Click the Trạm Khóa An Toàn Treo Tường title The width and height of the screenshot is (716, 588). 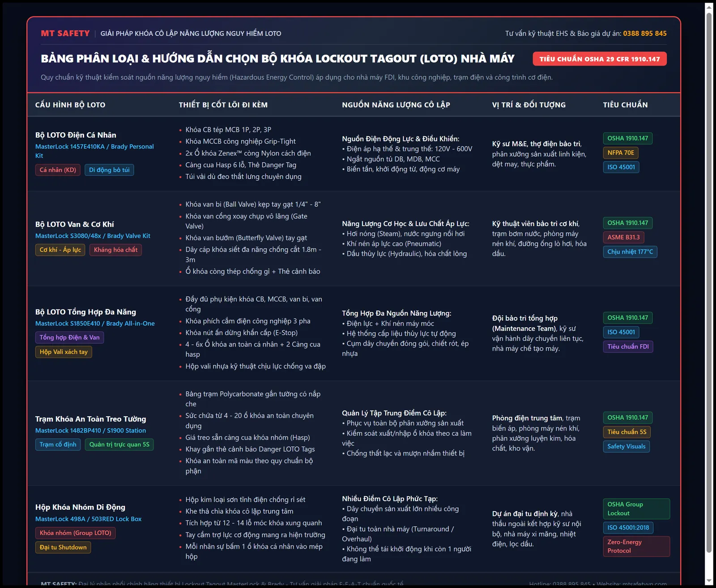click(90, 419)
